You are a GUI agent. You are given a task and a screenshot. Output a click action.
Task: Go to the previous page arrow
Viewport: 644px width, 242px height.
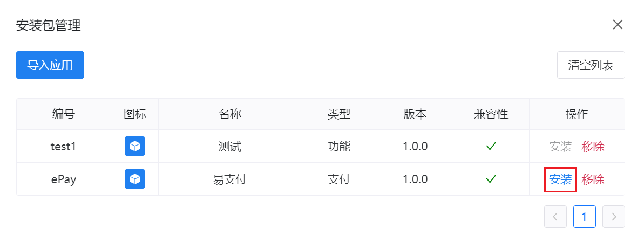pyautogui.click(x=555, y=217)
